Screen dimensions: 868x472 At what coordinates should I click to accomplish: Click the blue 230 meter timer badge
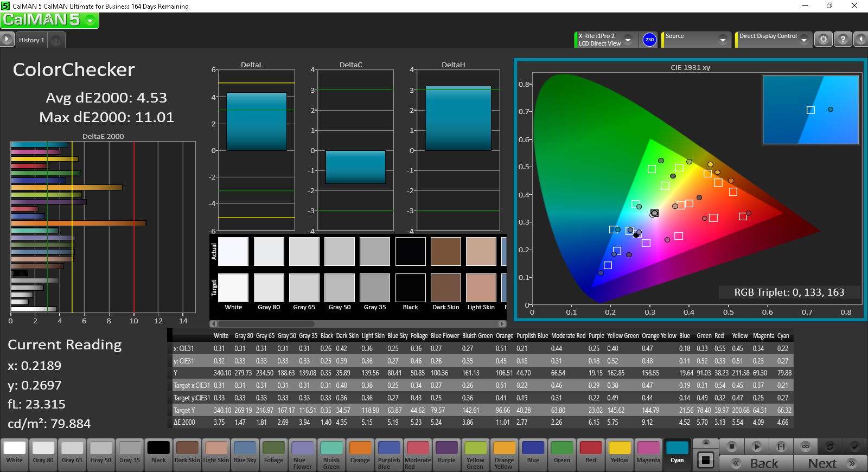click(x=649, y=40)
